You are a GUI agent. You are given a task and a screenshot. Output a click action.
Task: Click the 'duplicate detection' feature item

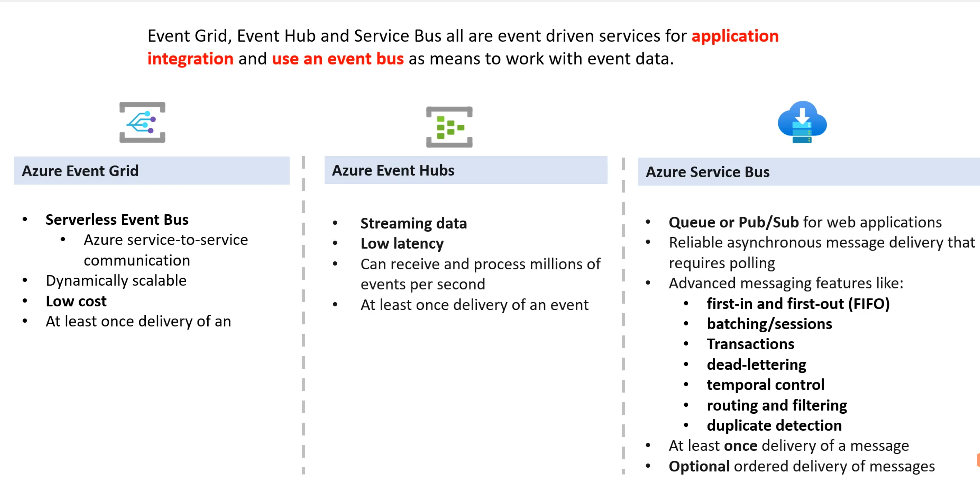click(x=774, y=425)
